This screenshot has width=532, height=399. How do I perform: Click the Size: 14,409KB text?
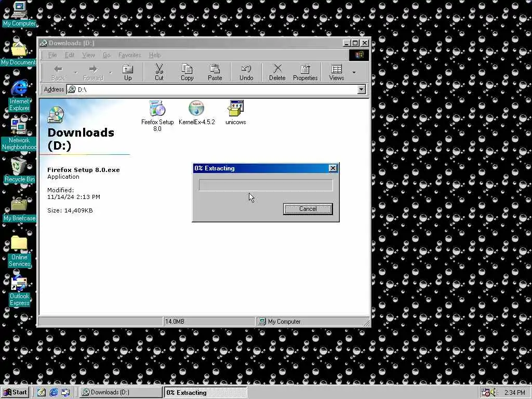(x=70, y=210)
